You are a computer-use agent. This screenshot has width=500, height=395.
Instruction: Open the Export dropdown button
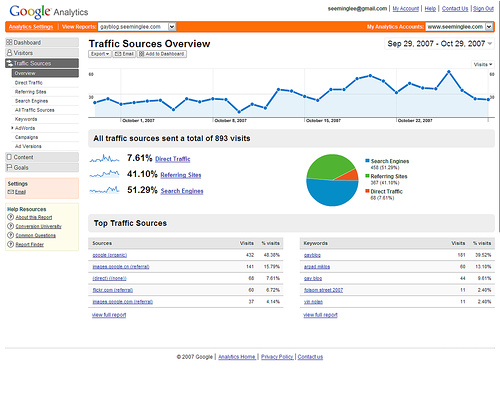coord(100,54)
